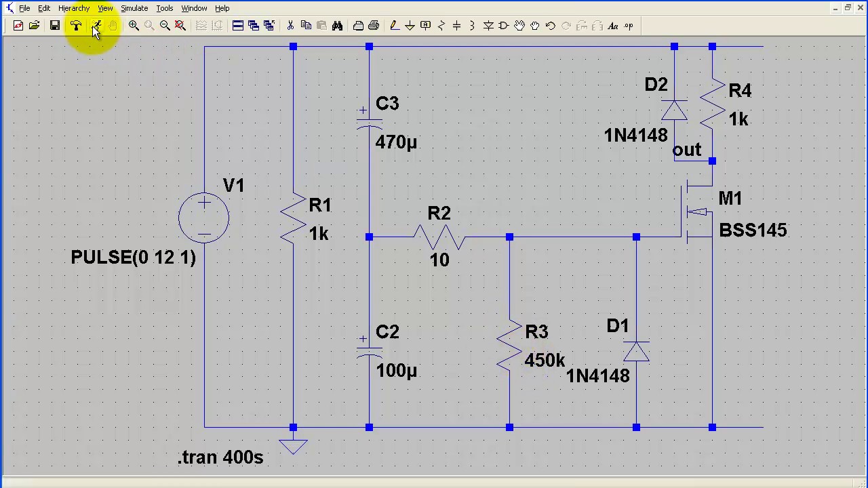
Task: Open Find with the binoculars icon
Action: tap(337, 26)
